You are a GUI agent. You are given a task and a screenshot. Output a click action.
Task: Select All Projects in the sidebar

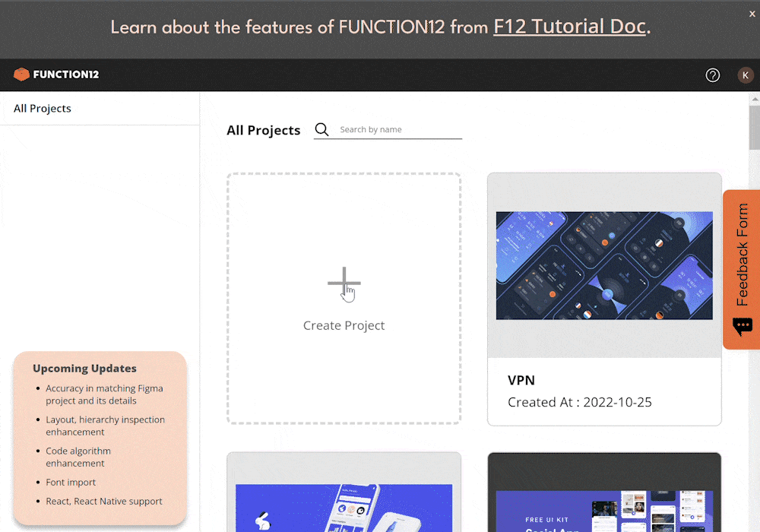42,108
